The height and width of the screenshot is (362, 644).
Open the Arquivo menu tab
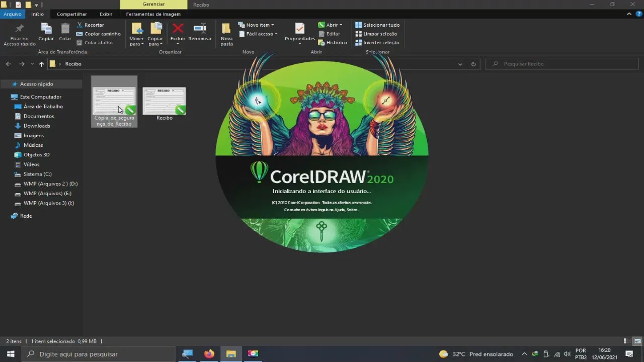pos(12,14)
